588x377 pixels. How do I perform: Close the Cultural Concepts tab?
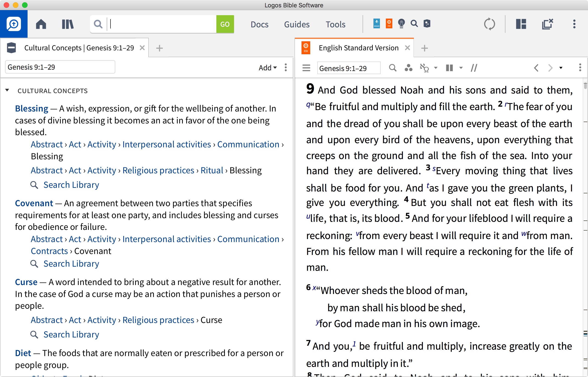142,48
